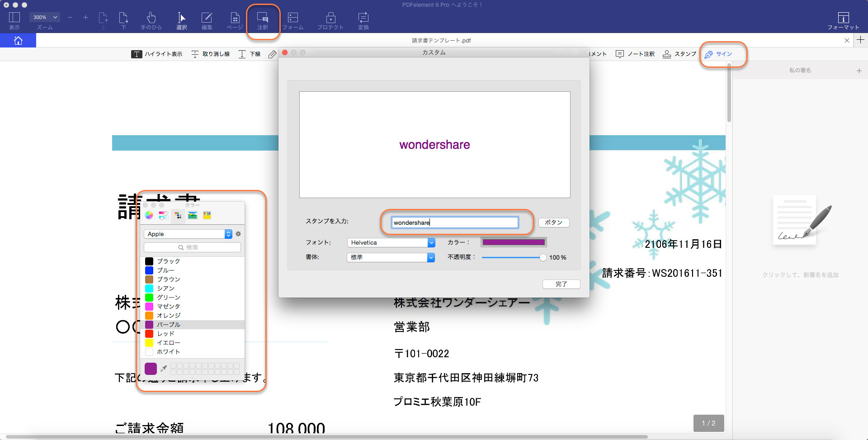Open the プロテクト protect tool
This screenshot has width=868, height=440.
tap(330, 20)
